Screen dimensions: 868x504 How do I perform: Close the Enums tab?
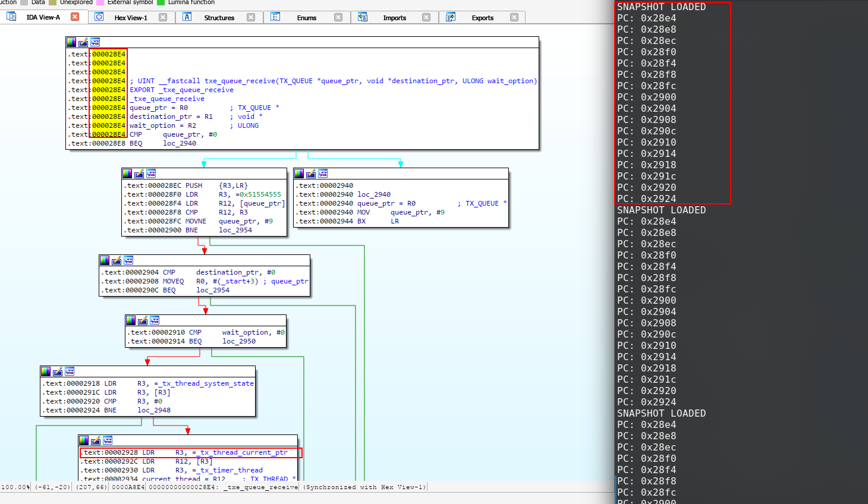(338, 17)
